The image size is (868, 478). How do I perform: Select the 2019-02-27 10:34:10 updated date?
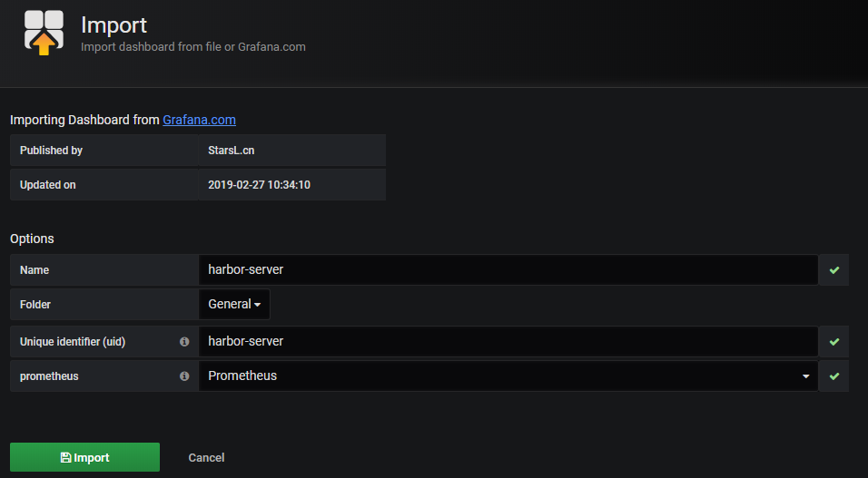point(259,185)
